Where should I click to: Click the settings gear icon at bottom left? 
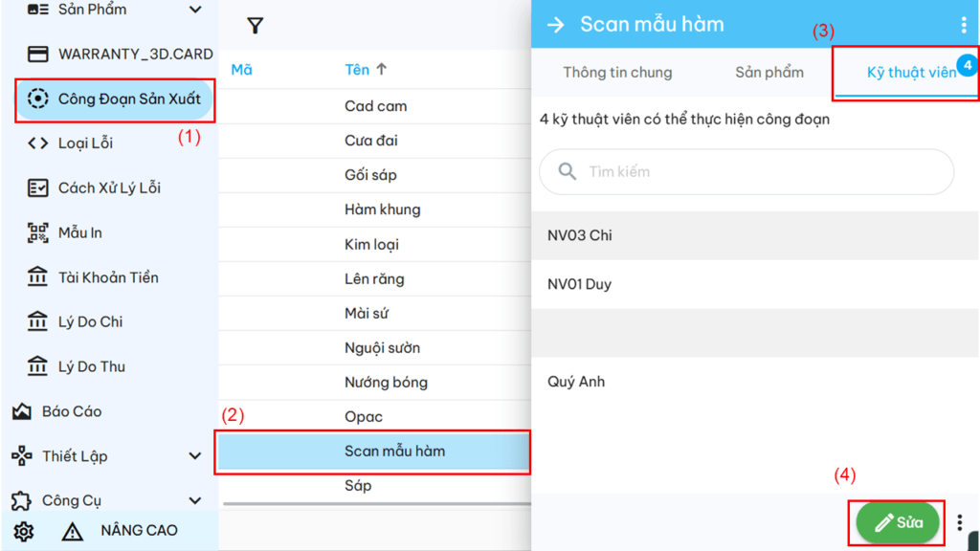[x=24, y=531]
